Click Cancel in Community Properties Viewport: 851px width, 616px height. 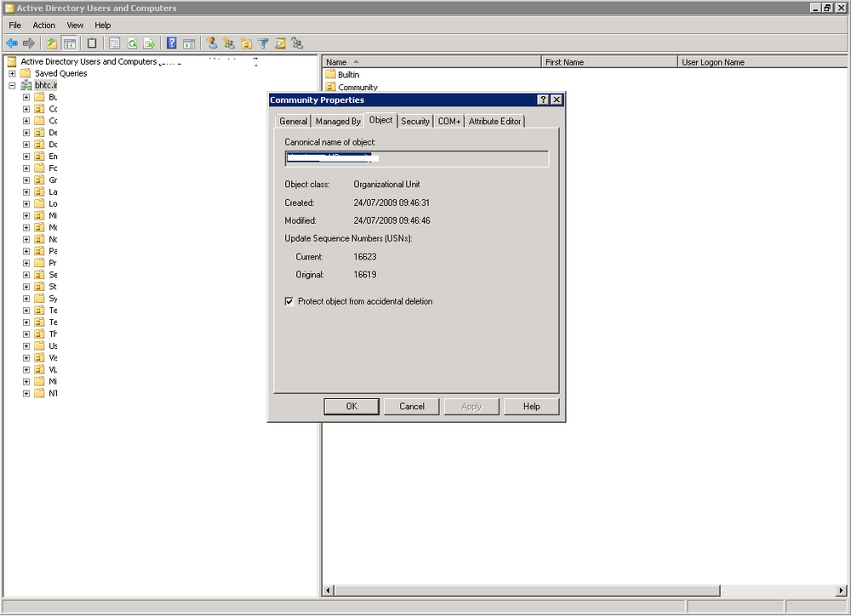pos(412,406)
